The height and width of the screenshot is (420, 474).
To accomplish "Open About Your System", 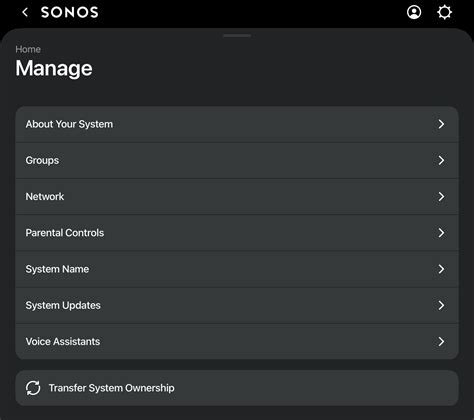I will pos(237,124).
